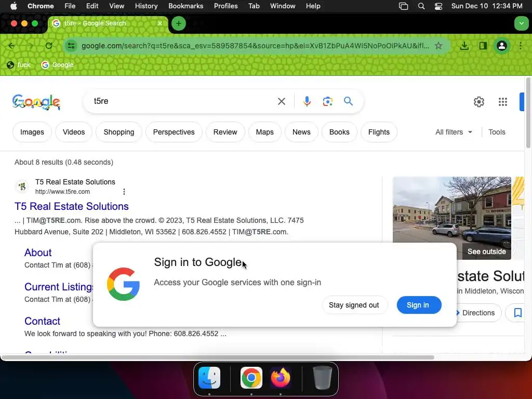
Task: Filter results by Videos
Action: (74, 132)
